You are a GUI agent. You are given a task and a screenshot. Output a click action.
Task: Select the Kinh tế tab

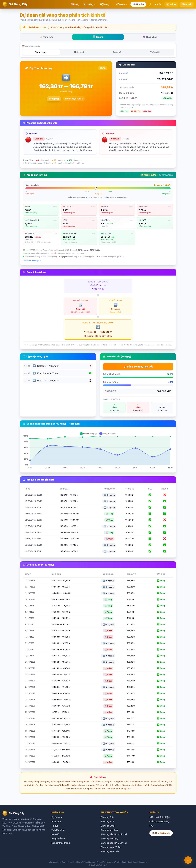(x=98, y=37)
